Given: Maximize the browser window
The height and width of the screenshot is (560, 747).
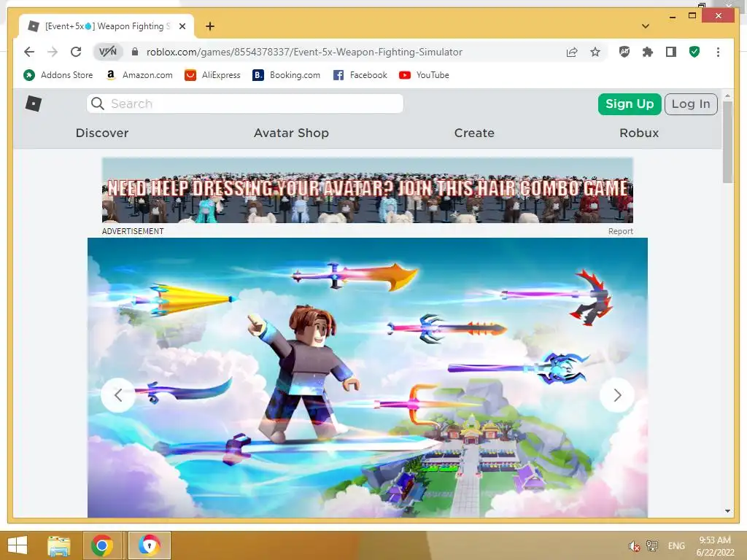Looking at the screenshot, I should [692, 16].
